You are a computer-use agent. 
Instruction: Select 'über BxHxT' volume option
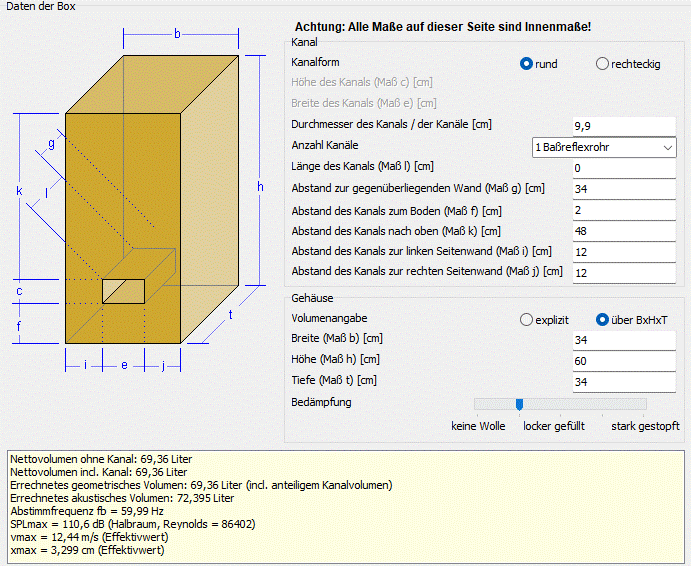tap(602, 320)
